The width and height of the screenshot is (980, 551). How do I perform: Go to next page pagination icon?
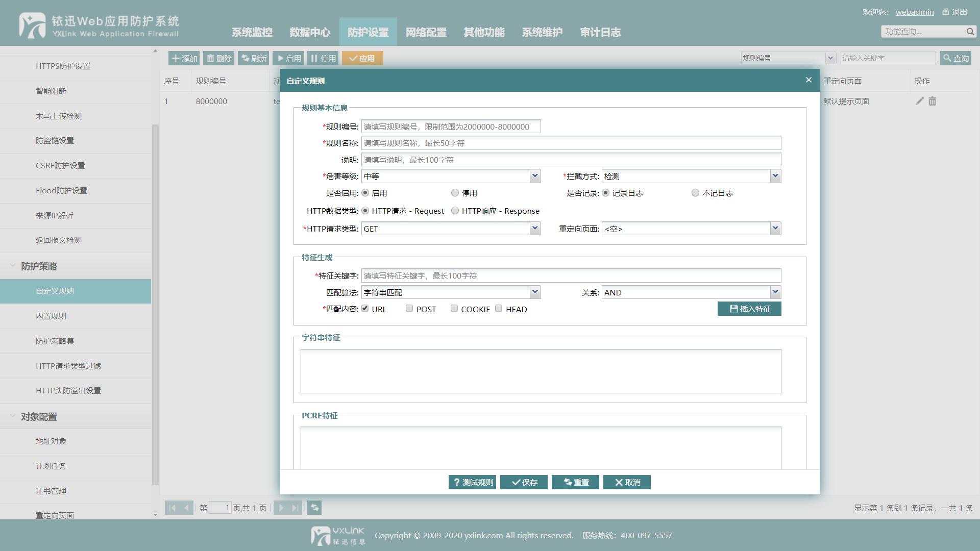click(281, 508)
